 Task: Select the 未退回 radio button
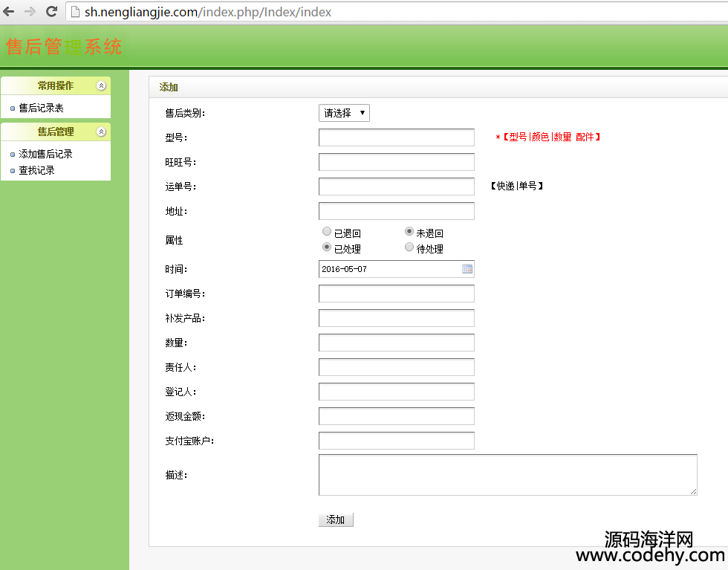click(409, 232)
